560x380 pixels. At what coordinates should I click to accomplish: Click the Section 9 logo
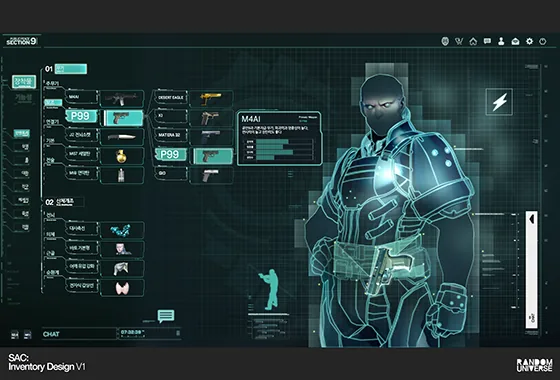point(21,41)
